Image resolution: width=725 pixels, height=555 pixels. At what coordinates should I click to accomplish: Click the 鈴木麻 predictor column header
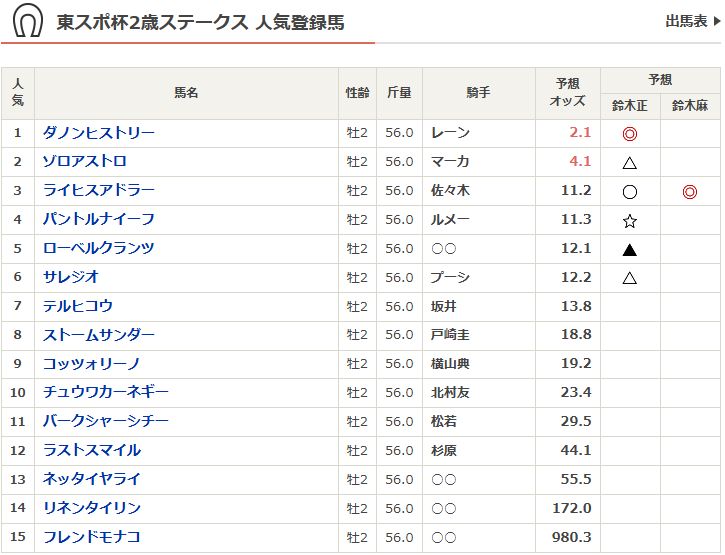[689, 106]
